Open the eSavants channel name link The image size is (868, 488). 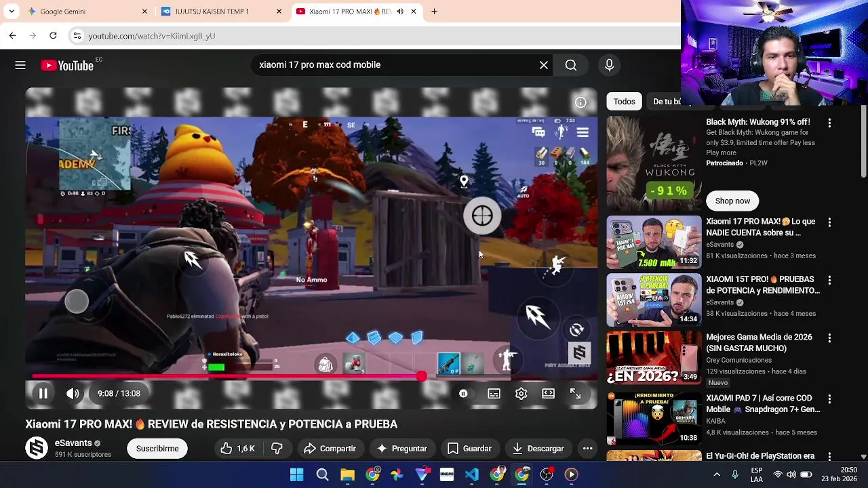pyautogui.click(x=73, y=443)
